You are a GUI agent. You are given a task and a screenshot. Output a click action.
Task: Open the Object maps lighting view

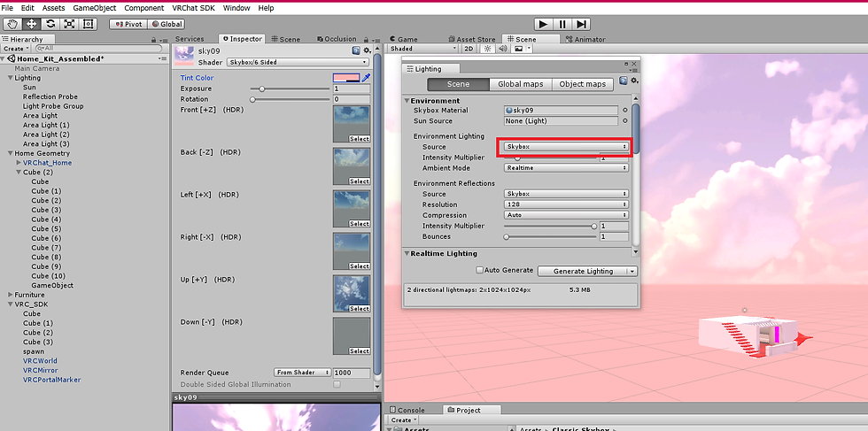coord(583,84)
